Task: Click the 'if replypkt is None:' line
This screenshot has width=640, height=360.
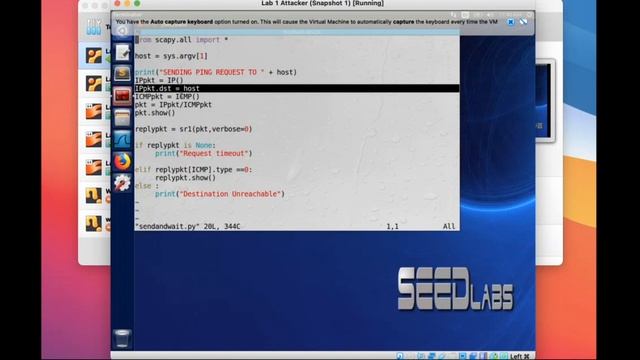Action: (x=175, y=145)
